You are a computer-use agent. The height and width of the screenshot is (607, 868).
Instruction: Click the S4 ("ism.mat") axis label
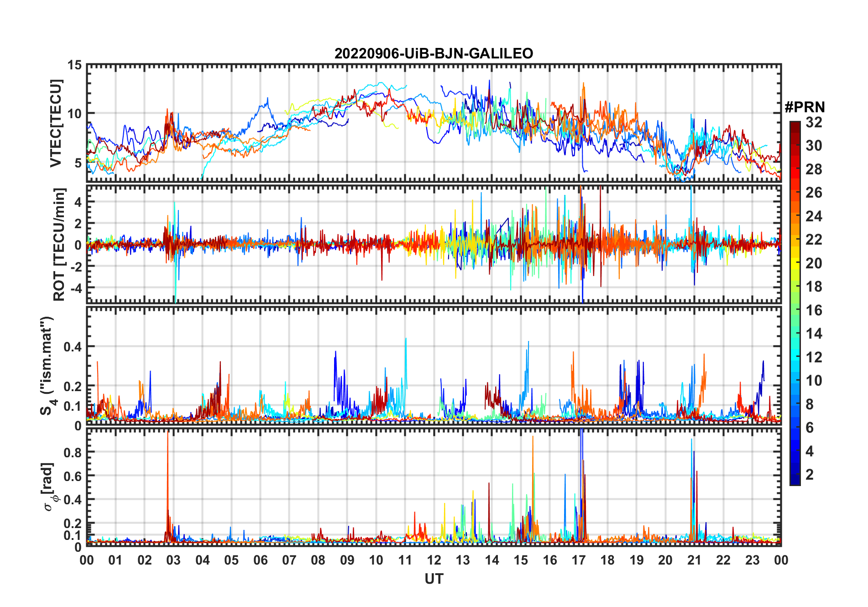tap(47, 366)
